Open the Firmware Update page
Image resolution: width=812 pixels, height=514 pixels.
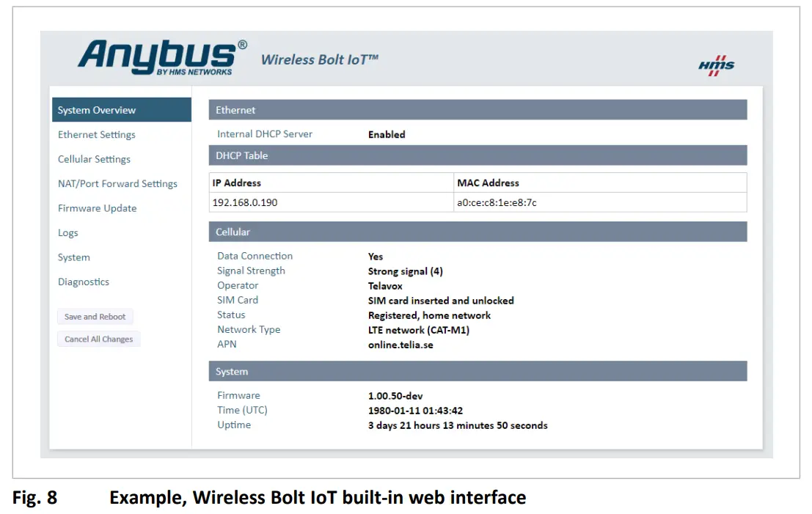97,208
